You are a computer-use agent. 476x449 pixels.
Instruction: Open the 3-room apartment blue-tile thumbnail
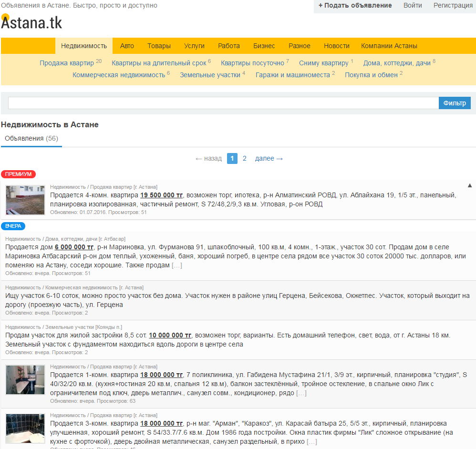25,429
